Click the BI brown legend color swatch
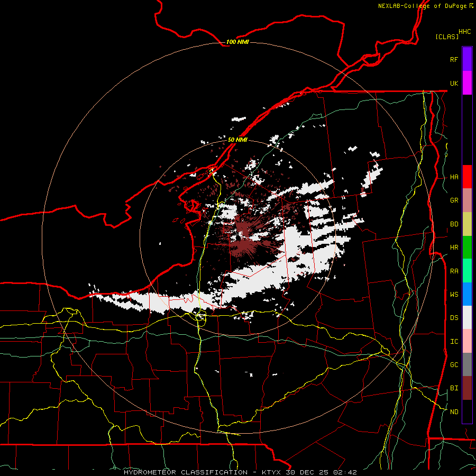The height and width of the screenshot is (476, 476). pyautogui.click(x=467, y=388)
